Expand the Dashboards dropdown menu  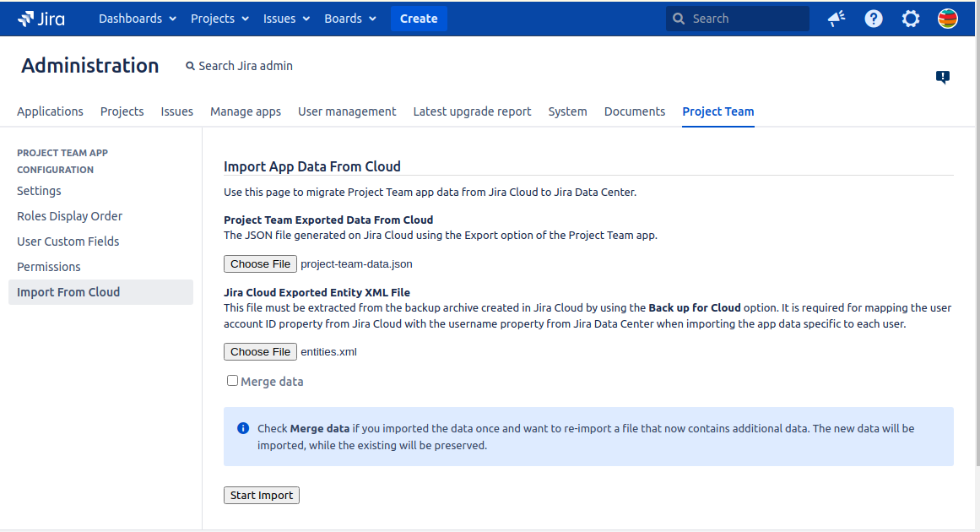click(138, 19)
